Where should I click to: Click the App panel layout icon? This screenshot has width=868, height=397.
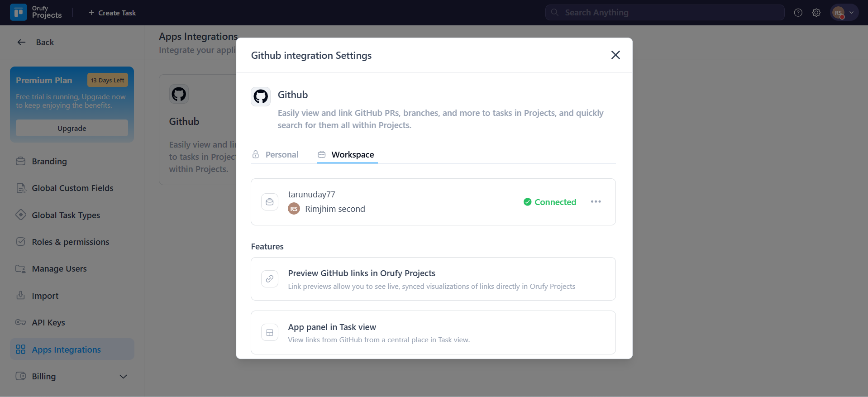(x=270, y=333)
